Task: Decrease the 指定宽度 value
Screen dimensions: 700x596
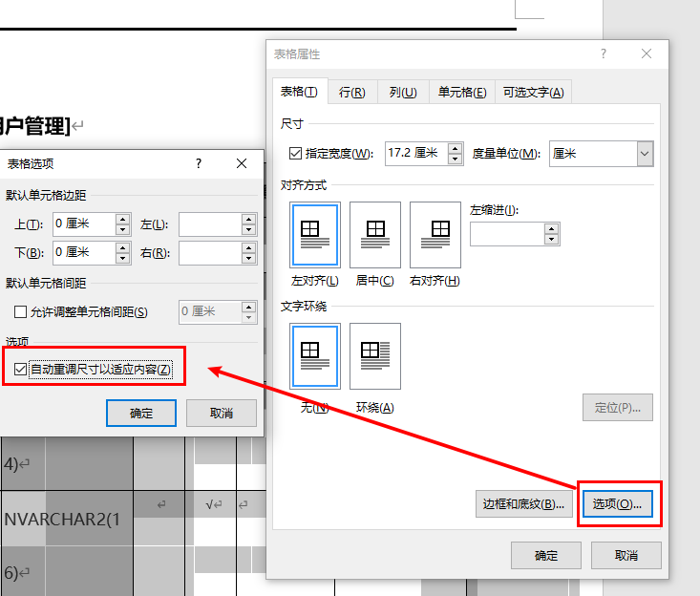Action: click(455, 159)
